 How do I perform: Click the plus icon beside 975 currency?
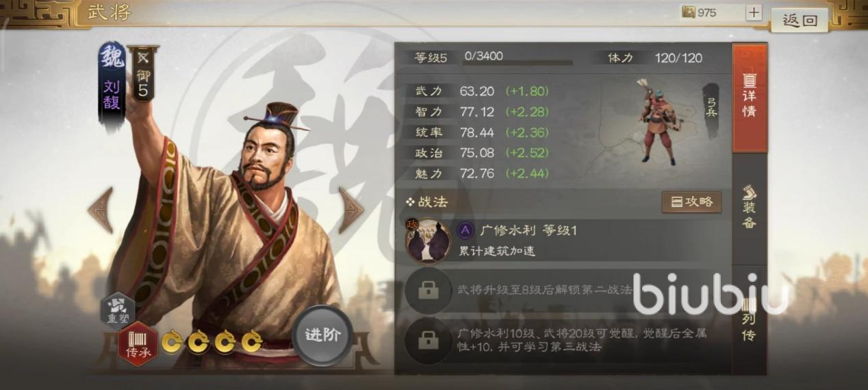[754, 12]
